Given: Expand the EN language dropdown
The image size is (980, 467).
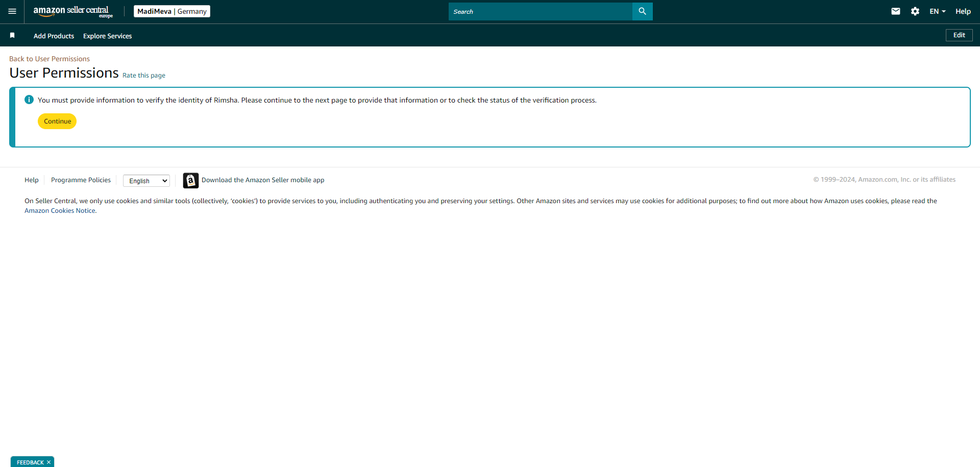Looking at the screenshot, I should [x=938, y=11].
